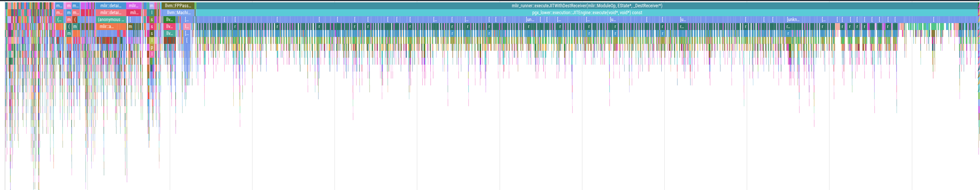The height and width of the screenshot is (190, 980).
Task: Select the yellow p frame in narrow column
Action: click(x=152, y=47)
